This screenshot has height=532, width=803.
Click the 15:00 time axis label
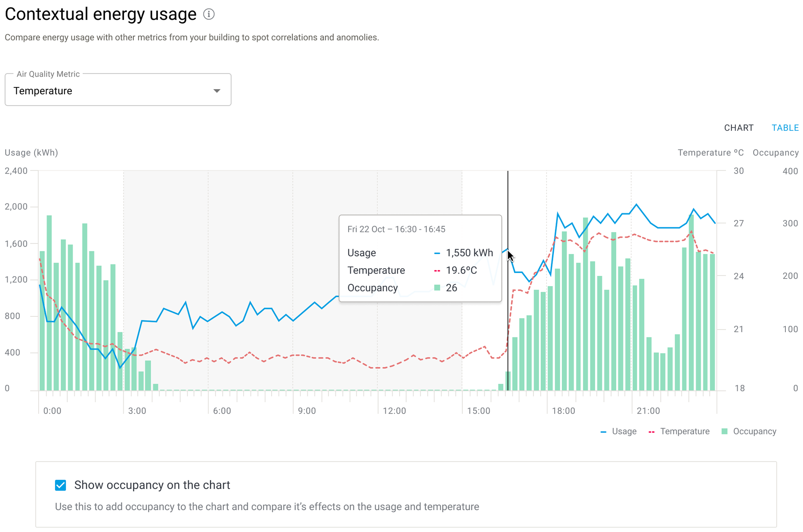click(479, 411)
